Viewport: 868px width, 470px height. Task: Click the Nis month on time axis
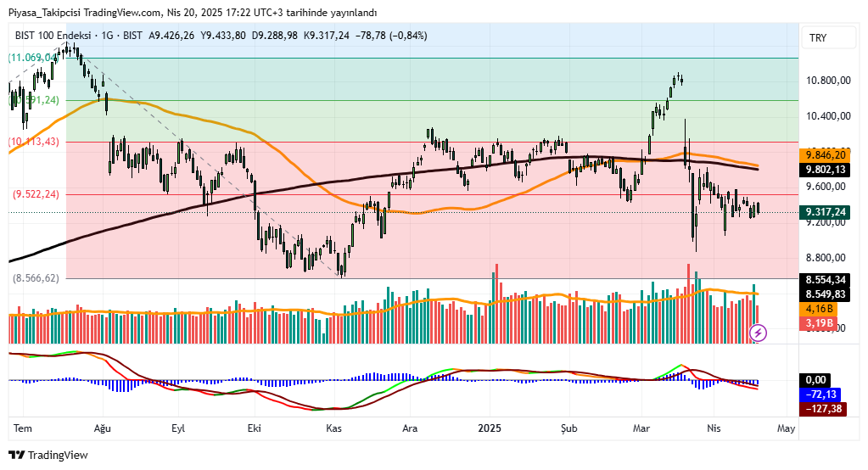[714, 428]
